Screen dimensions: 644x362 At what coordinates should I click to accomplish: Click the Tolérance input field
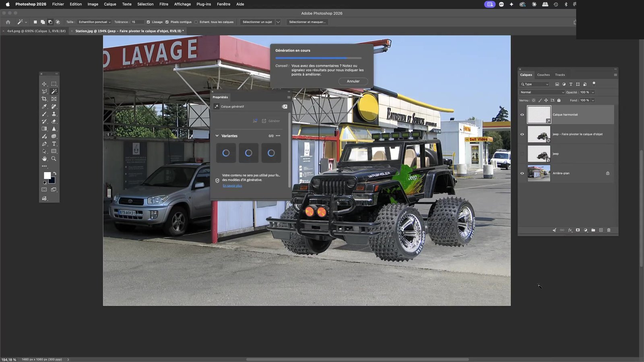point(137,22)
